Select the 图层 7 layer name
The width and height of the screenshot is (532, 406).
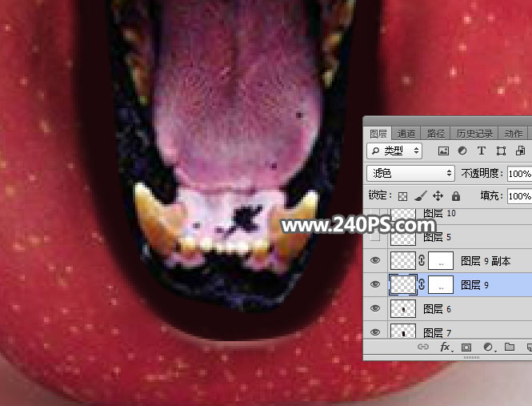[x=437, y=332]
